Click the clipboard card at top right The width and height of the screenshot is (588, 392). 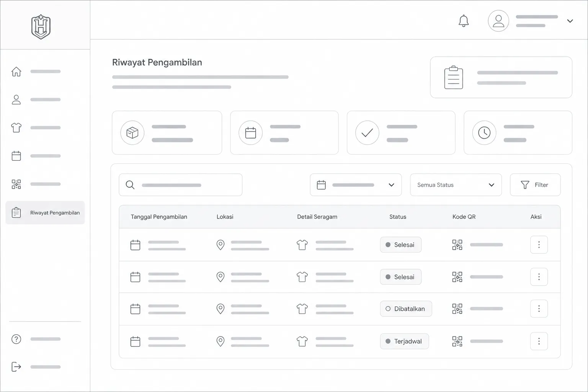(501, 77)
